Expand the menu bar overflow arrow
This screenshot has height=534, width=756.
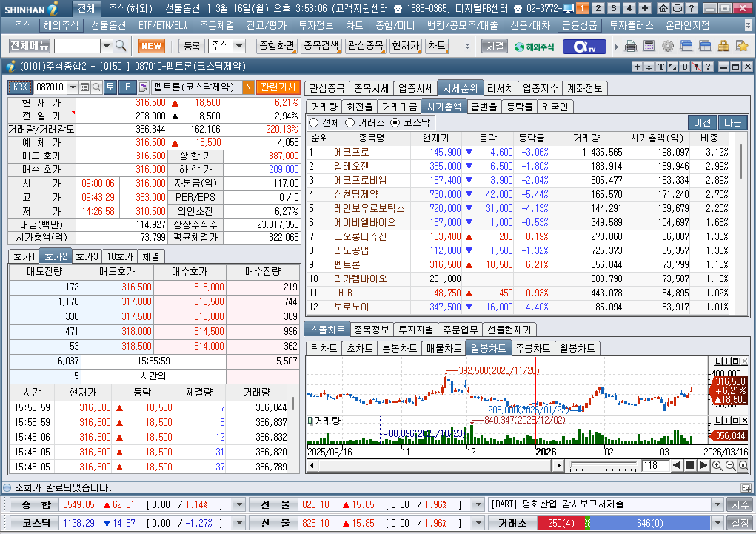[748, 25]
